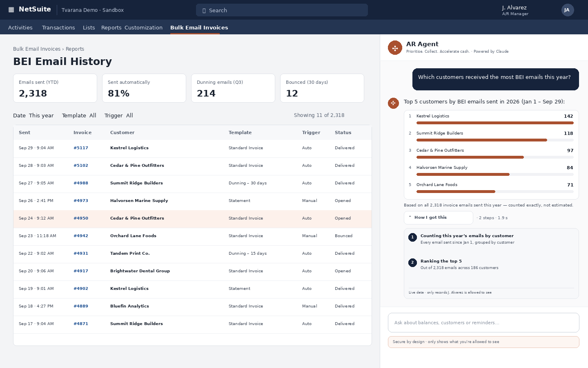Click the NetSuite grid logo icon

pyautogui.click(x=11, y=10)
